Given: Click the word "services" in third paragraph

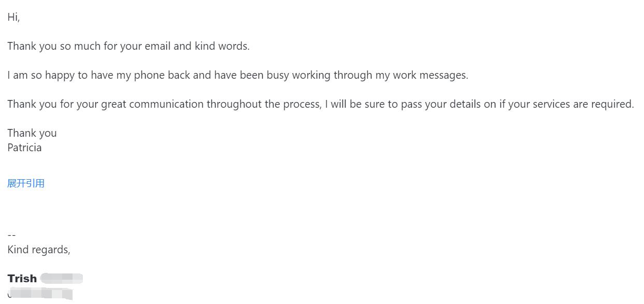Looking at the screenshot, I should (x=551, y=104).
